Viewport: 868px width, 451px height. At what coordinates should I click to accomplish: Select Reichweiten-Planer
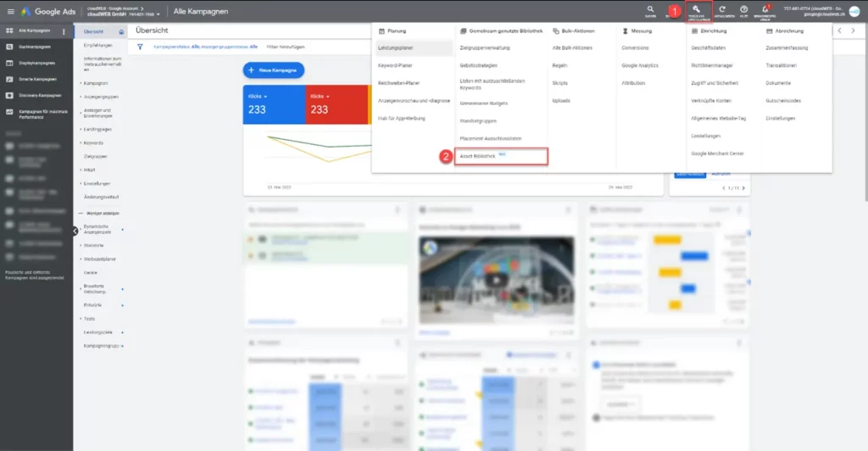point(399,84)
